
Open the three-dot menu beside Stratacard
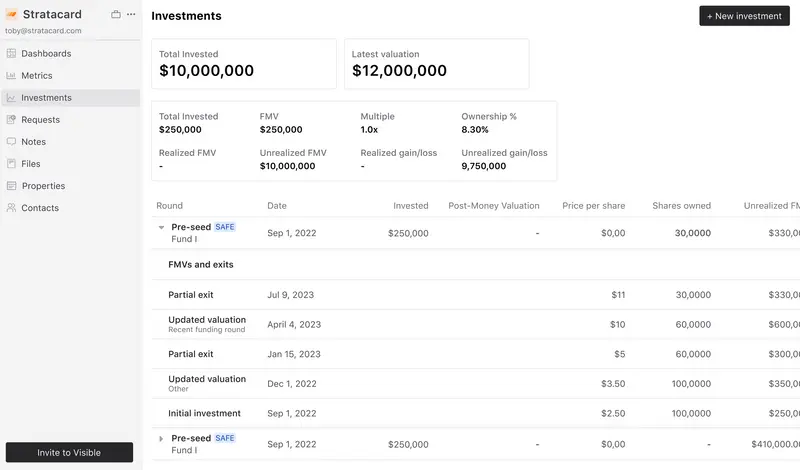[131, 15]
